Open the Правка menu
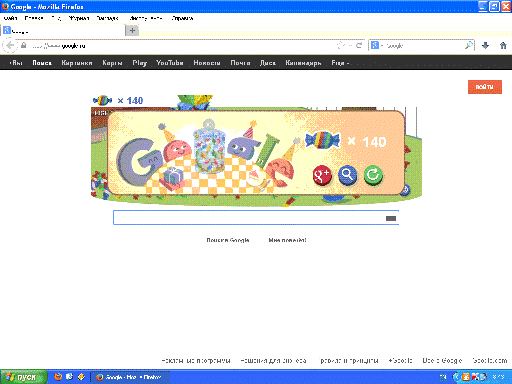Viewport: 512px width, 384px height. [x=34, y=18]
